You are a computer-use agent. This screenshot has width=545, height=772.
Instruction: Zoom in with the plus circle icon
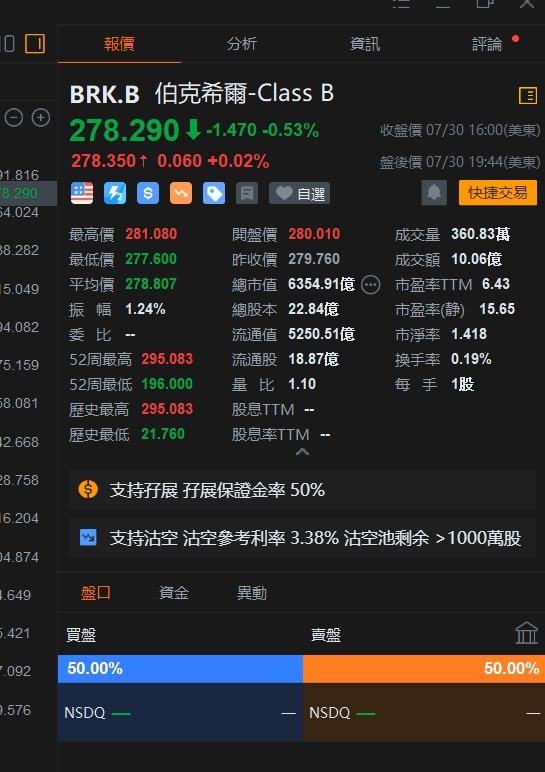[41, 118]
